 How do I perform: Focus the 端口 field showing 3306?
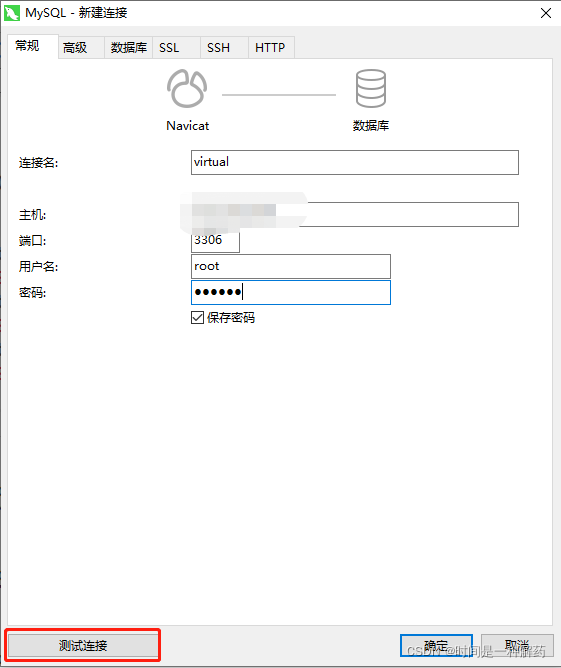(x=215, y=240)
